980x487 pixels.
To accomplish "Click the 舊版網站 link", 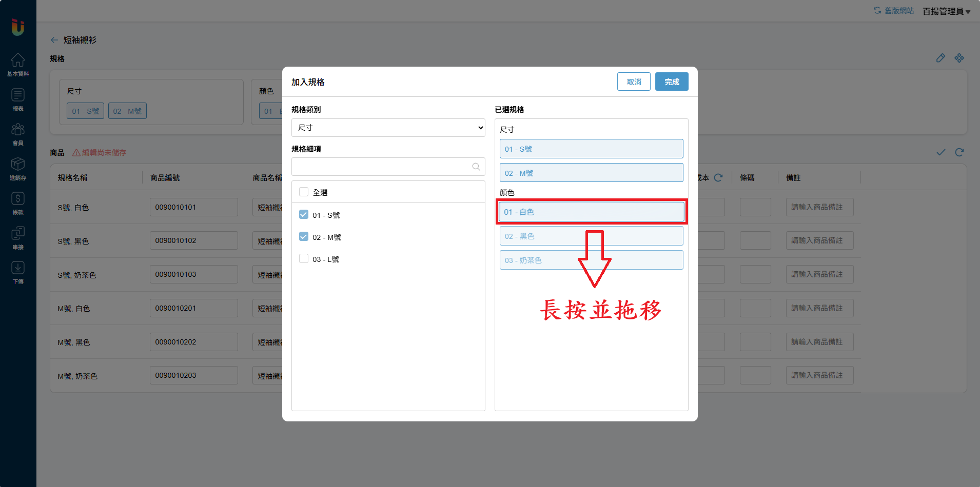I will click(894, 11).
